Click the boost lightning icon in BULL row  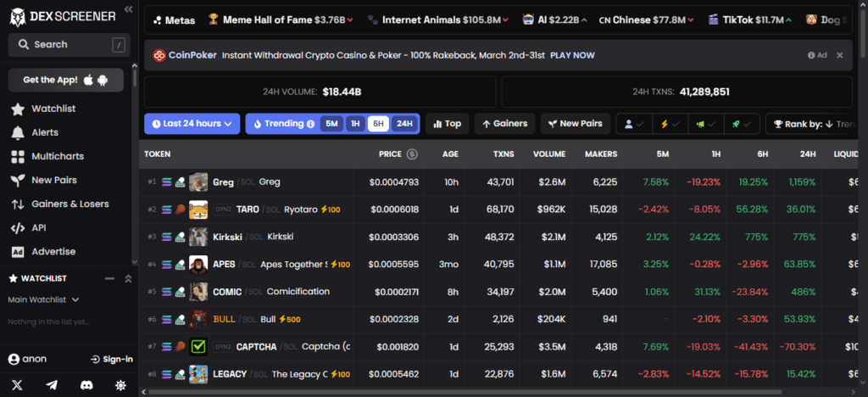[x=281, y=320]
